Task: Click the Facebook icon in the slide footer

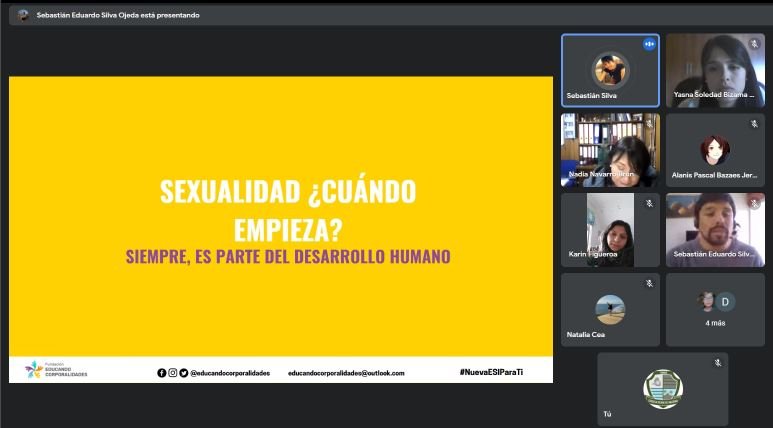Action: pyautogui.click(x=162, y=373)
